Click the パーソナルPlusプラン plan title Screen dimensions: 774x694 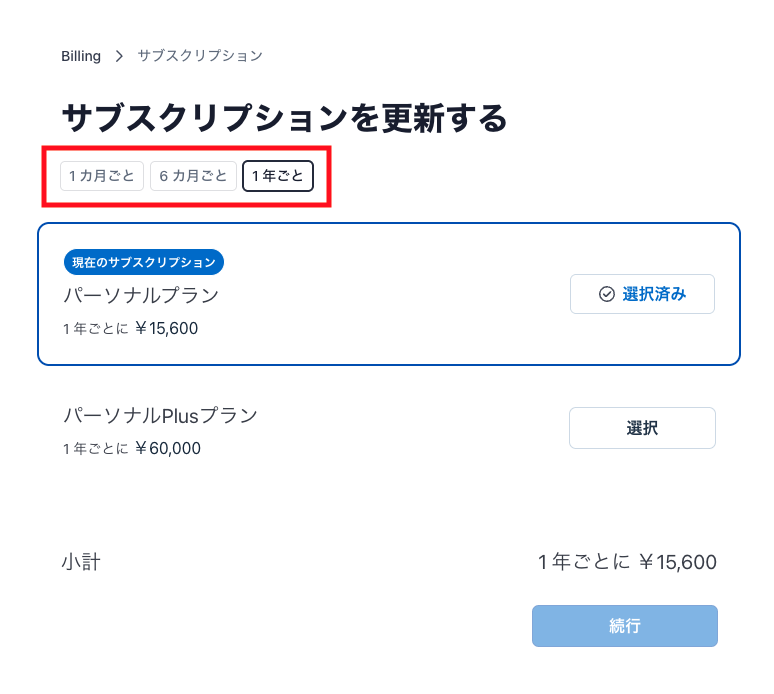[160, 416]
